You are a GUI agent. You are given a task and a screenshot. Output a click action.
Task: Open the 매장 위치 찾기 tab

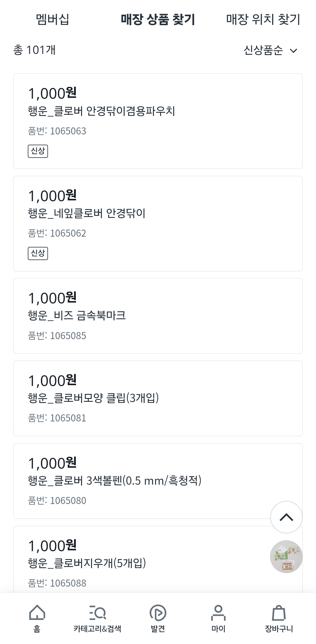(263, 20)
